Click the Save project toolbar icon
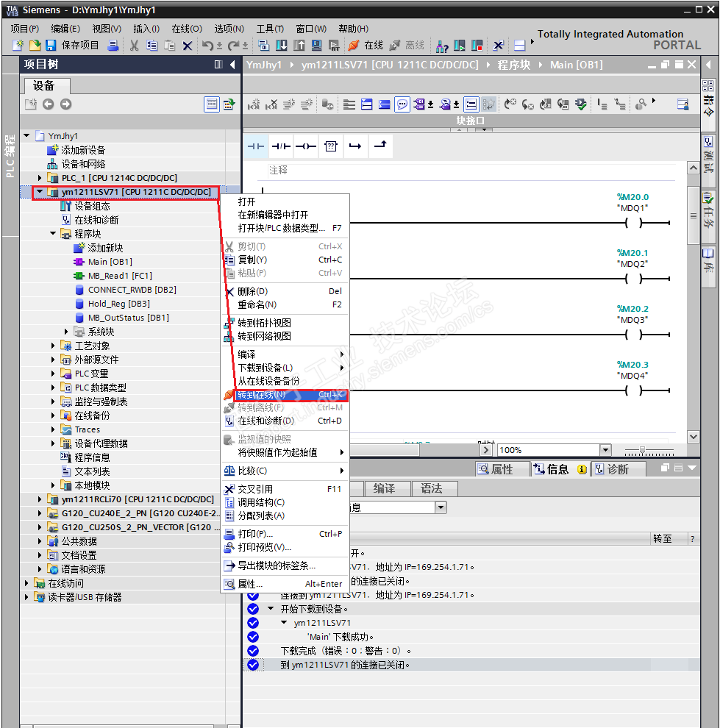Image resolution: width=720 pixels, height=728 pixels. pyautogui.click(x=51, y=46)
